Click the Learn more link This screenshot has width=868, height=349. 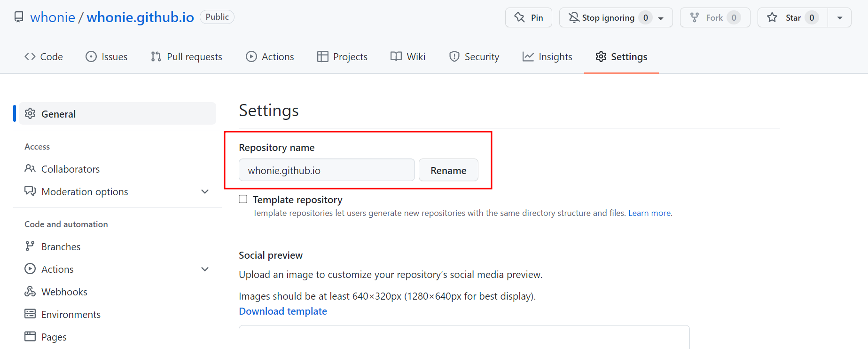(649, 213)
